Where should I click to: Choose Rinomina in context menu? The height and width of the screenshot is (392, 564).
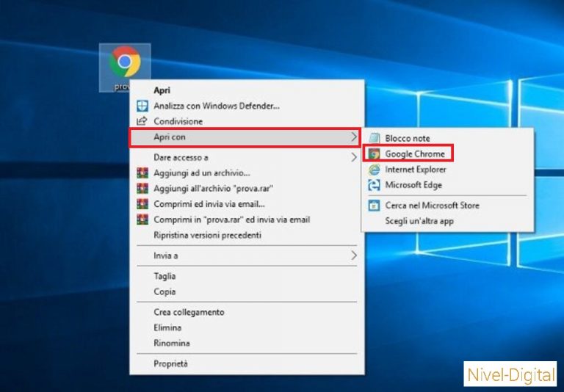171,343
